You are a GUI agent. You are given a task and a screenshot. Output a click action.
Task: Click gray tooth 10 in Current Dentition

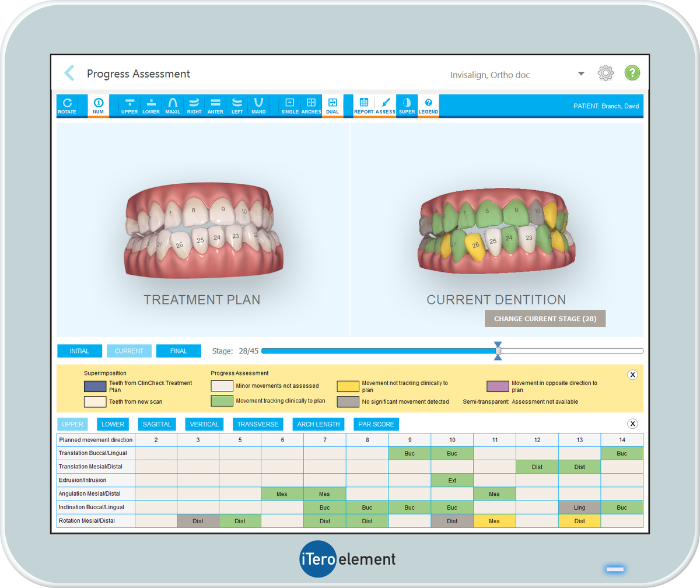[538, 213]
